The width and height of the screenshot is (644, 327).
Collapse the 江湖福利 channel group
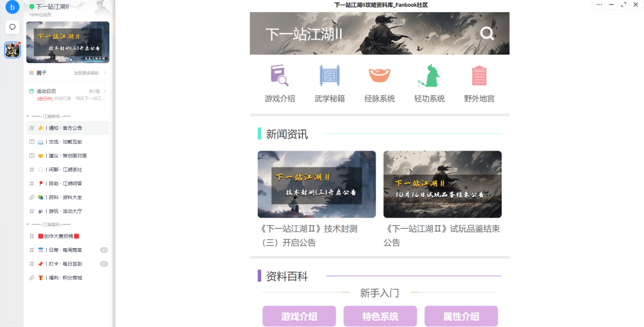tap(28, 224)
